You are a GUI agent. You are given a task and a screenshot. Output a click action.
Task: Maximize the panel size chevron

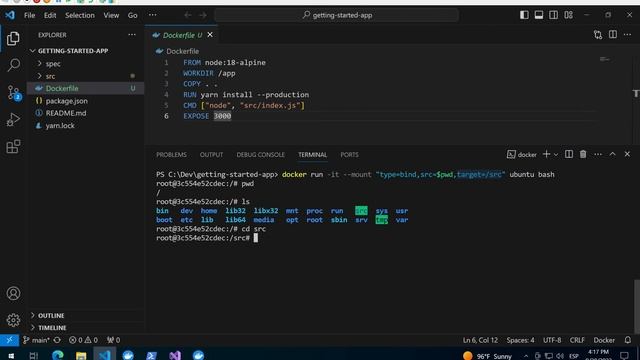click(612, 154)
